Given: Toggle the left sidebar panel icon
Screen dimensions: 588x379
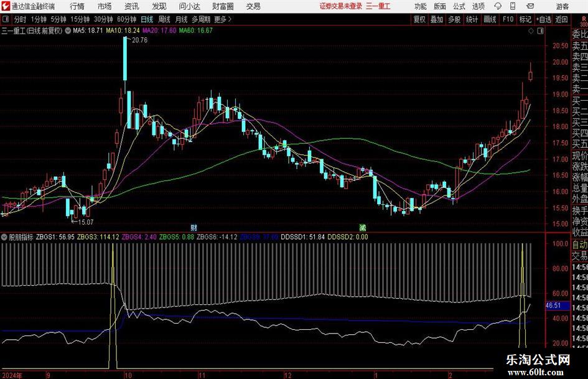Looking at the screenshot, I should (5, 19).
